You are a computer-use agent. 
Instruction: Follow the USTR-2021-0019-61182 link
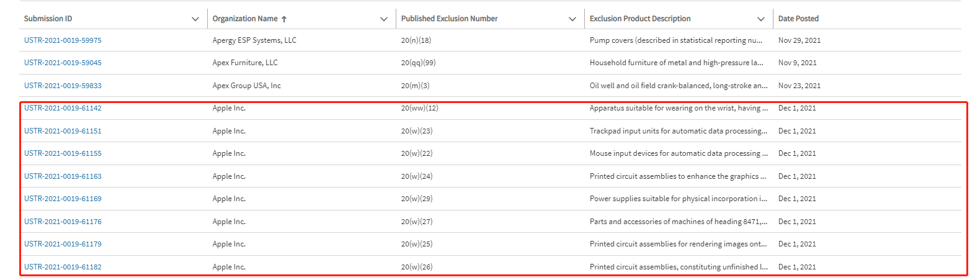[x=63, y=267]
